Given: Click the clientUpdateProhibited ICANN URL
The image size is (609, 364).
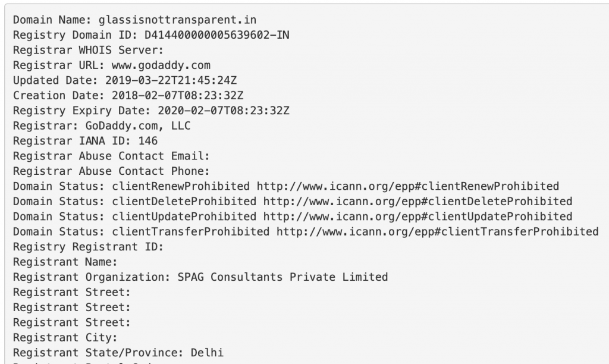Looking at the screenshot, I should (x=417, y=216).
